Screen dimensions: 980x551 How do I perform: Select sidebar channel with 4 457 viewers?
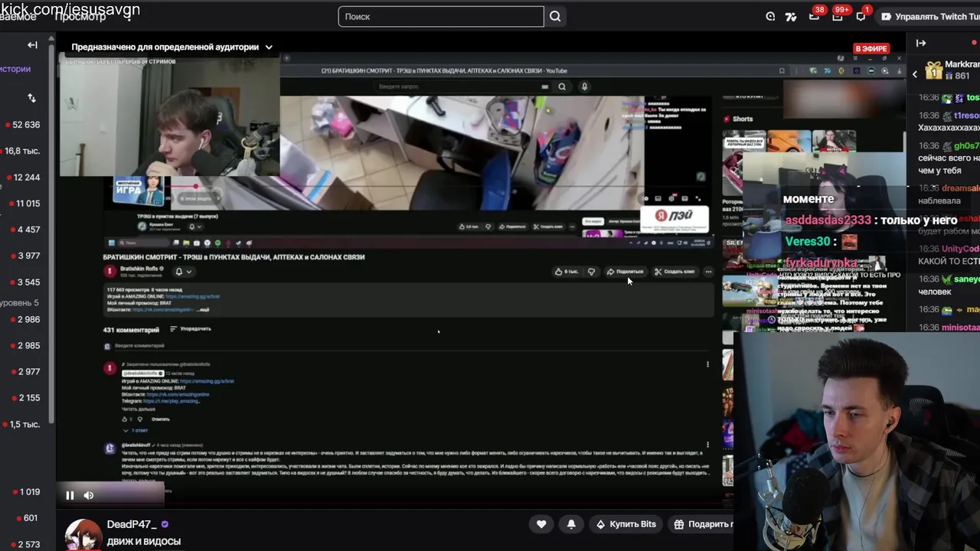24,230
